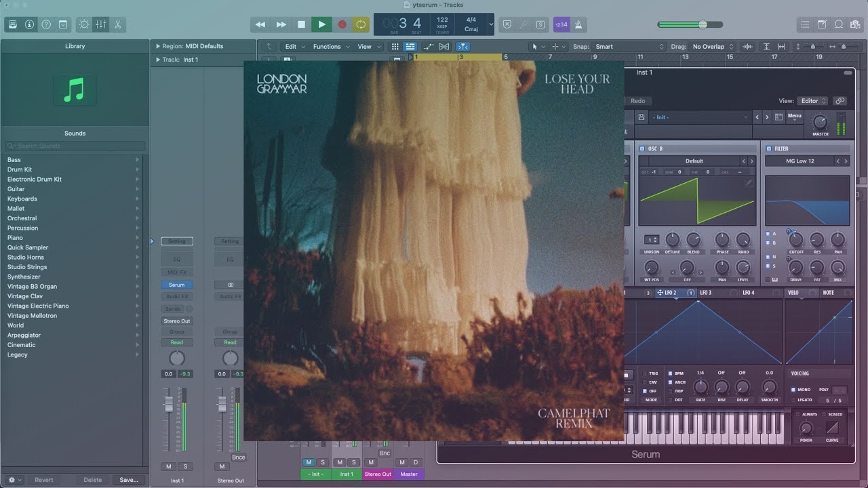Click the Rewind transport button
Image resolution: width=868 pixels, height=488 pixels.
pos(260,24)
